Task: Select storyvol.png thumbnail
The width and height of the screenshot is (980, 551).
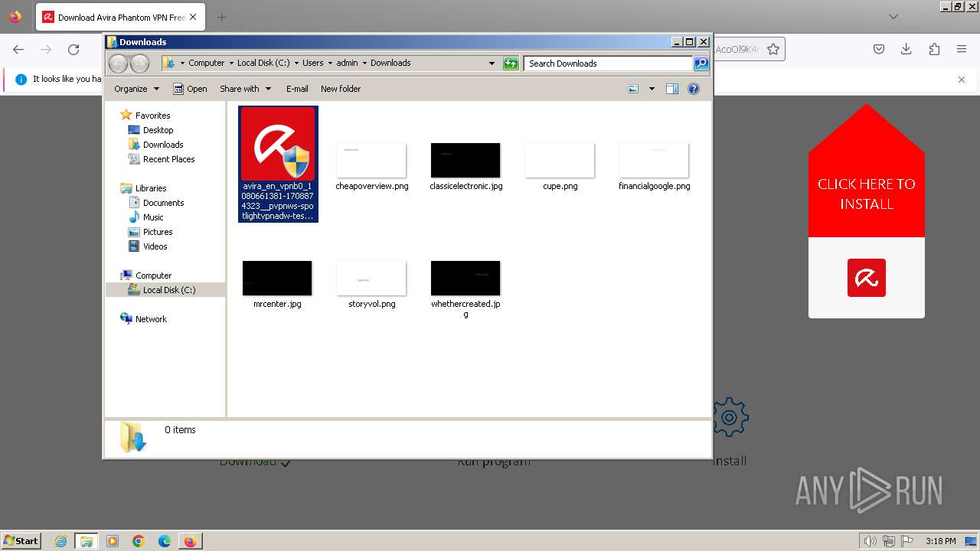Action: click(371, 278)
